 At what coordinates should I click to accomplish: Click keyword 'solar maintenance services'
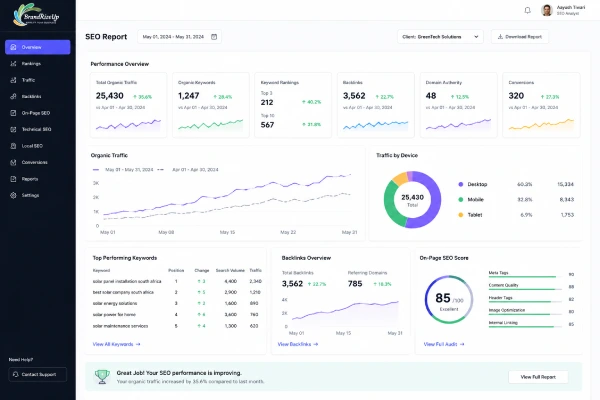coord(120,326)
